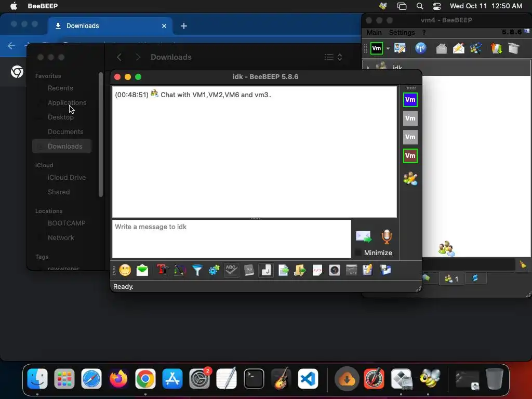The height and width of the screenshot is (399, 532).
Task: Open the file transfer arrows icon
Action: pos(496,48)
